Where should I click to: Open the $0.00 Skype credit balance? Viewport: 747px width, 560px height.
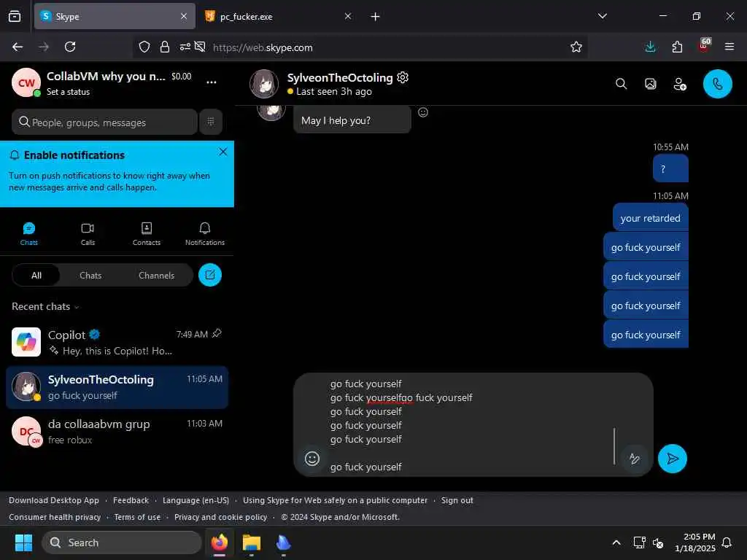(x=182, y=76)
